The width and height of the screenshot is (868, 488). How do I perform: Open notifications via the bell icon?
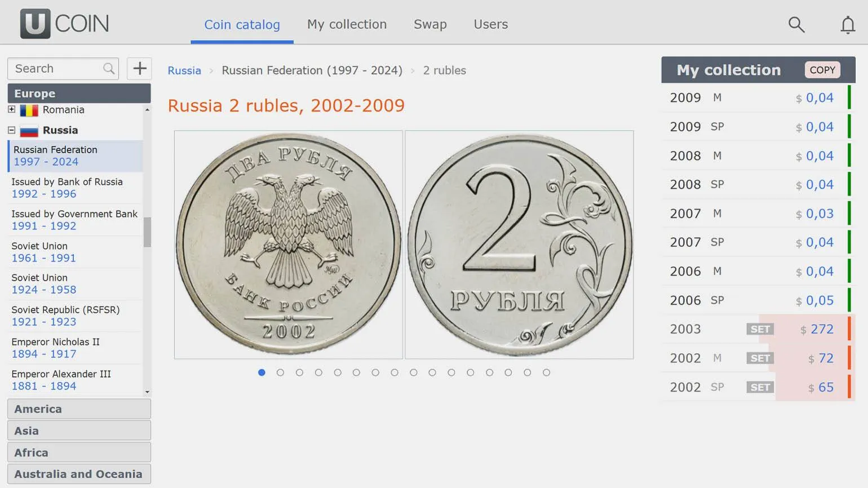coord(848,25)
